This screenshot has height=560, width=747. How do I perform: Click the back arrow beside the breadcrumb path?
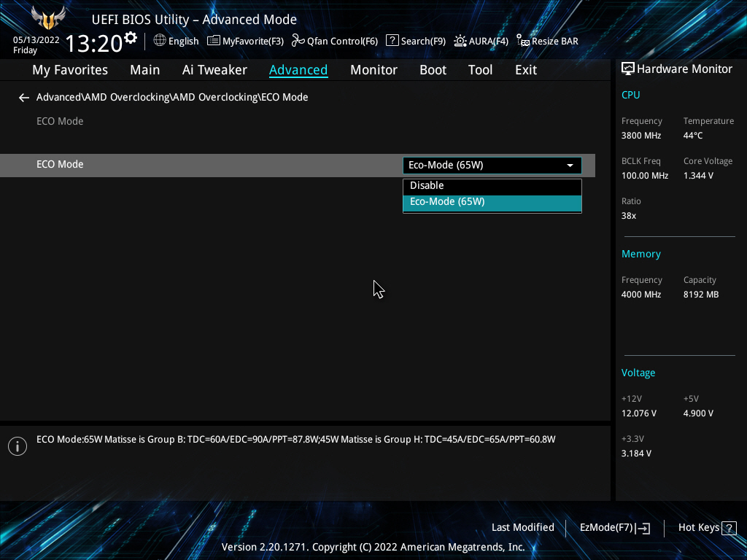click(24, 98)
